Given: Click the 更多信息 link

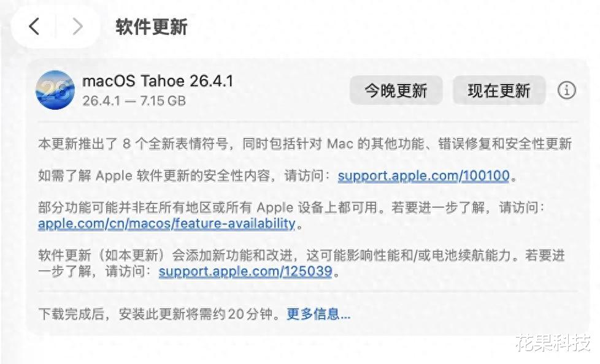Looking at the screenshot, I should coord(318,314).
